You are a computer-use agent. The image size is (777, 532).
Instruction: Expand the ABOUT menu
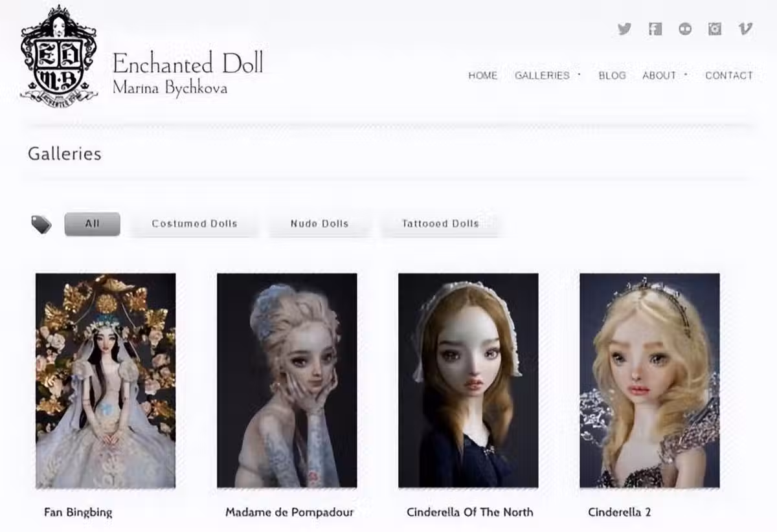pyautogui.click(x=660, y=76)
